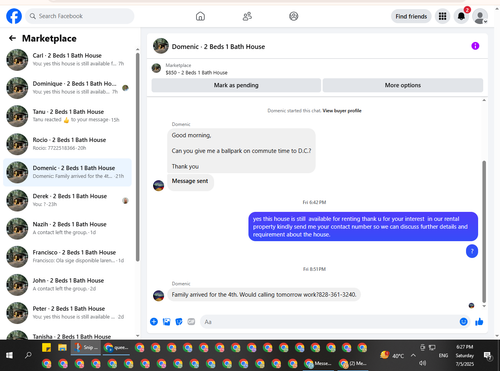The height and width of the screenshot is (371, 500).
Task: Click the taskbar volume speaker icon
Action: 423,363
